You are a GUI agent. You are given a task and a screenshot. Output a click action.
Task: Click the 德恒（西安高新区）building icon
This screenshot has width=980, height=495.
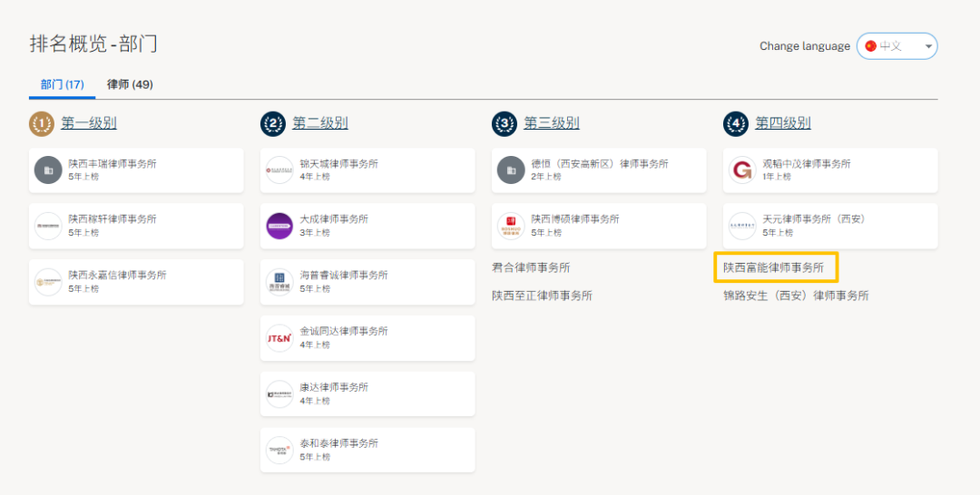(x=511, y=170)
